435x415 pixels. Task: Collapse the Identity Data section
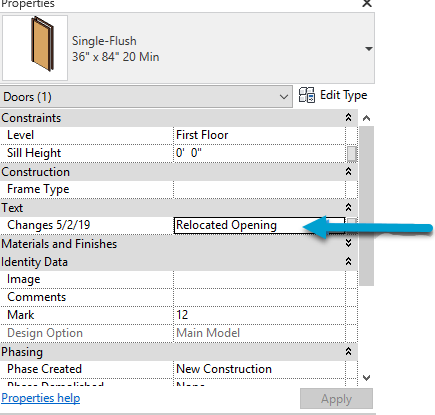(348, 261)
